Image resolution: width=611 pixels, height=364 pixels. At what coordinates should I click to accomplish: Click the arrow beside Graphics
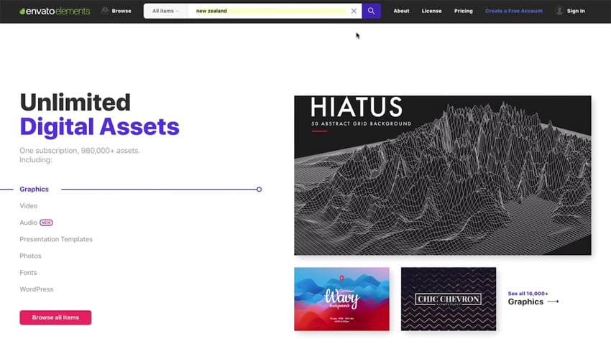553,302
